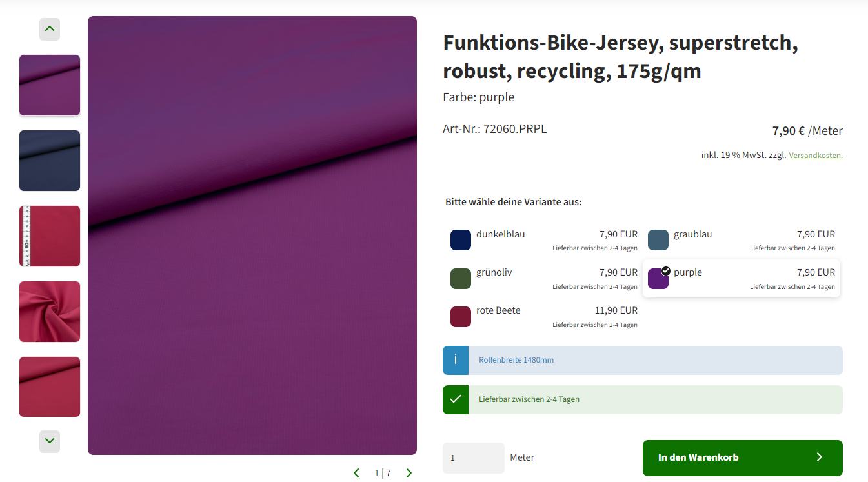Go to previous image with left chevron

356,473
